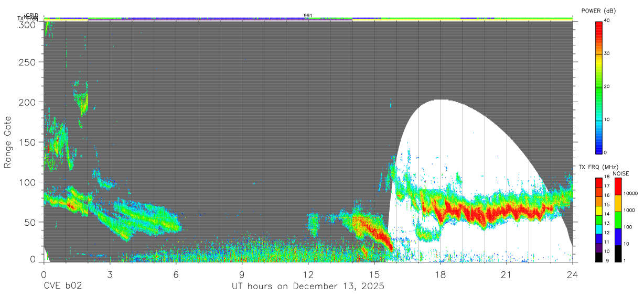Pick the orange swatch in NOISE legend
644x297 pixels.
coord(618,203)
